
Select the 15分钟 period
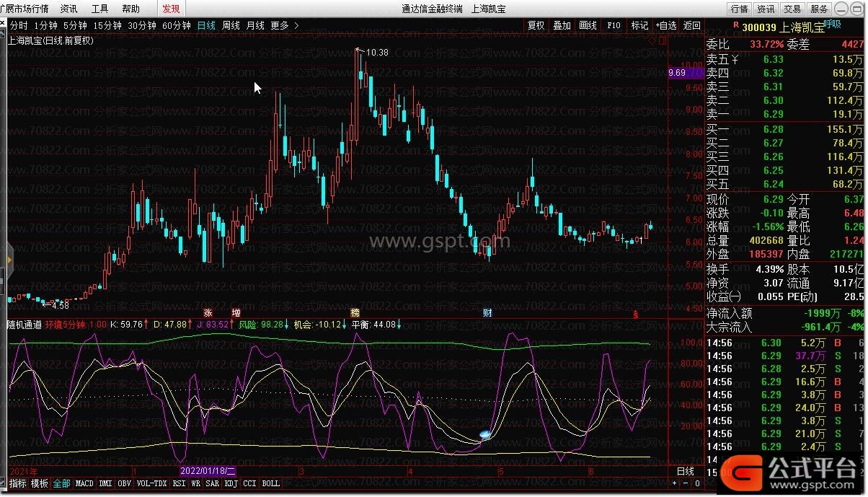(107, 25)
